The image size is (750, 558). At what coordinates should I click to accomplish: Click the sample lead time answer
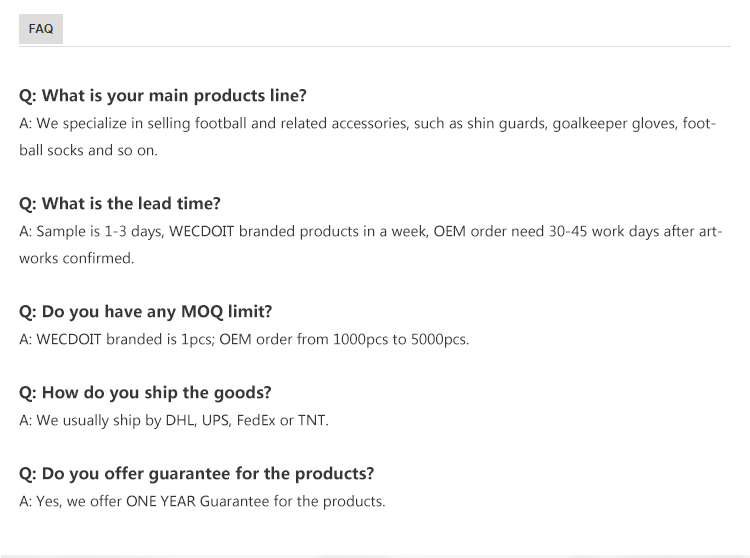[x=371, y=245]
